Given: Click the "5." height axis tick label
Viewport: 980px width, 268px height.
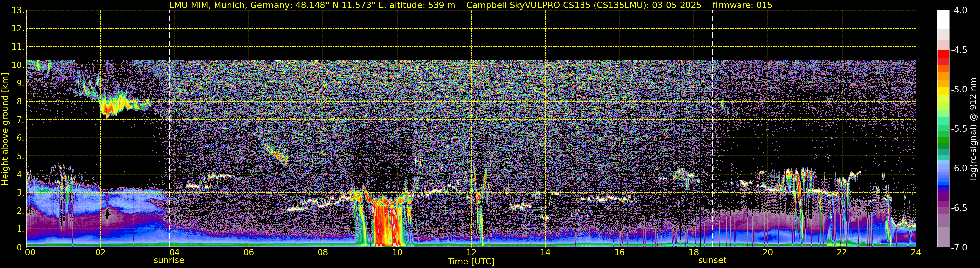Looking at the screenshot, I should click(20, 156).
